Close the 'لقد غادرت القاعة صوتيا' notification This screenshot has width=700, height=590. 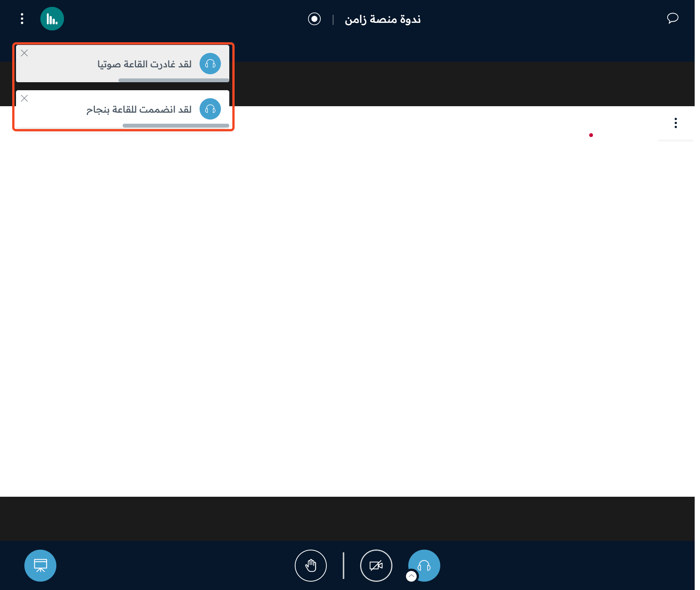pyautogui.click(x=24, y=53)
